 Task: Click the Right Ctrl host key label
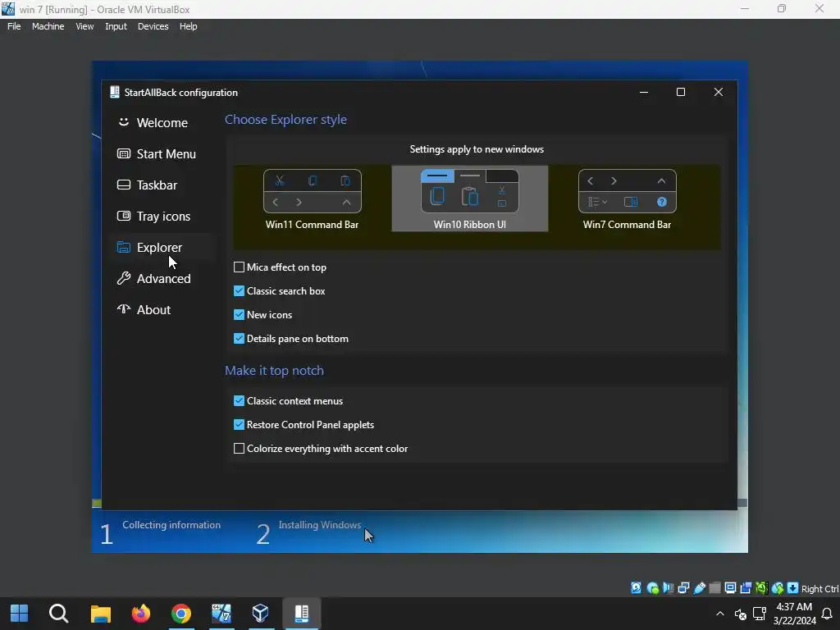coord(820,589)
